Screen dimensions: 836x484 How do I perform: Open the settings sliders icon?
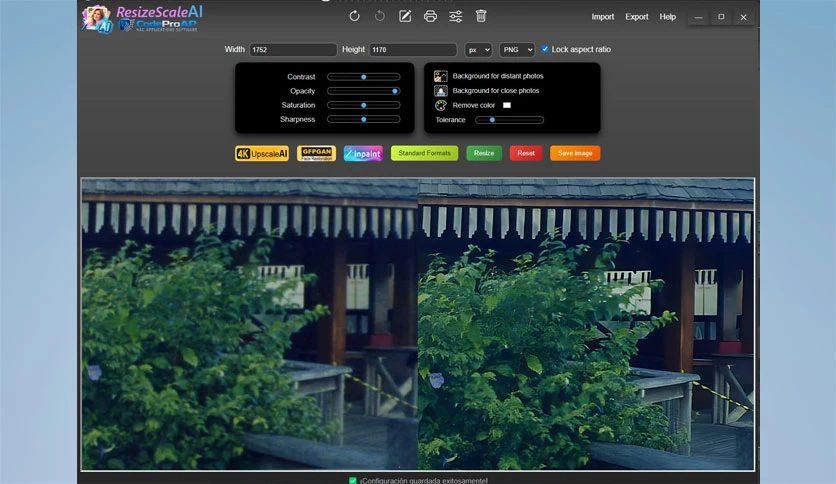pos(456,17)
